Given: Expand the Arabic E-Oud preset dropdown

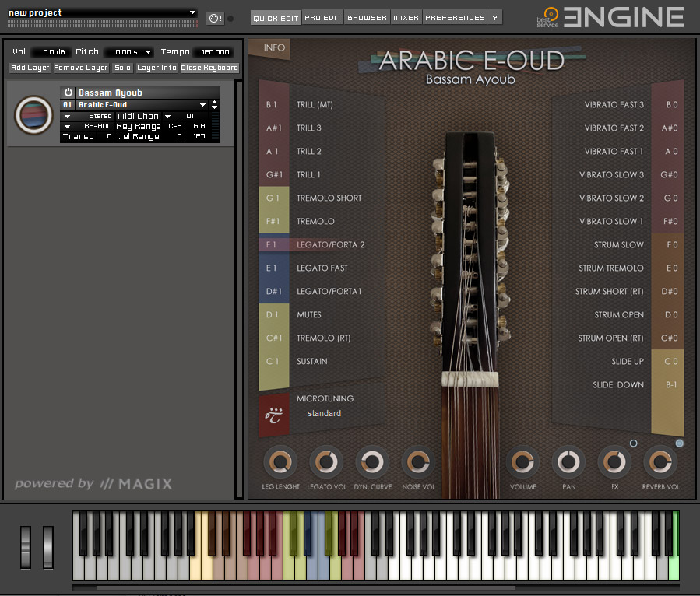Looking at the screenshot, I should (x=203, y=104).
